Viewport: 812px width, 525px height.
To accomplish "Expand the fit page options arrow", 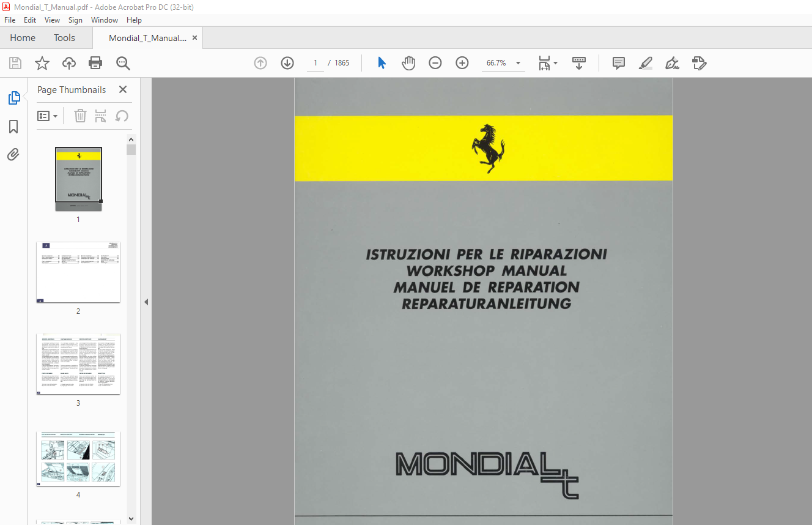I will pyautogui.click(x=555, y=63).
